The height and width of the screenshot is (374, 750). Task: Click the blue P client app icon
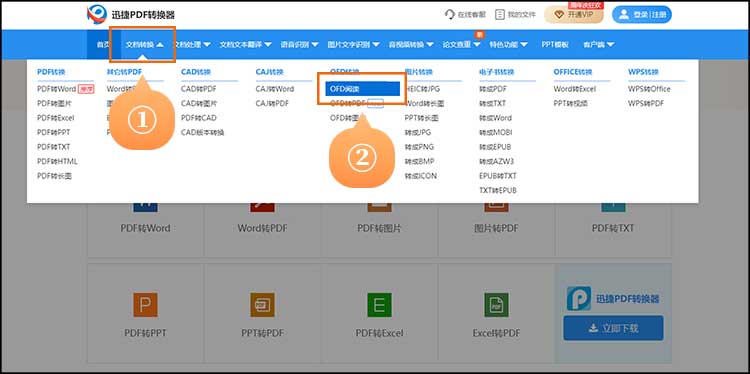(x=579, y=299)
